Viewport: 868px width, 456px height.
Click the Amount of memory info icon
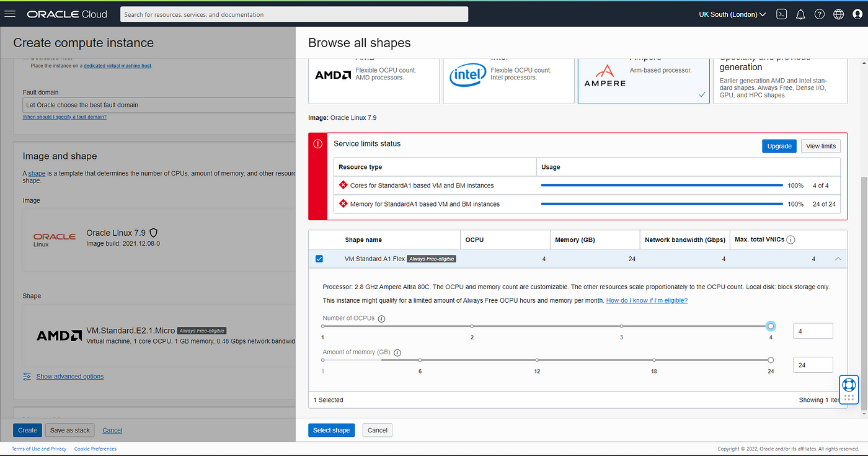pos(397,352)
